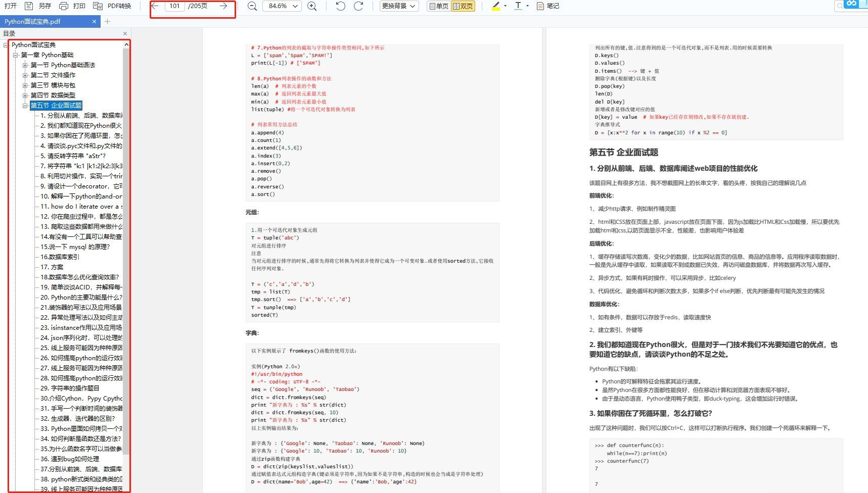This screenshot has height=493, width=868.
Task: Click the 笔记 notes button
Action: (547, 6)
